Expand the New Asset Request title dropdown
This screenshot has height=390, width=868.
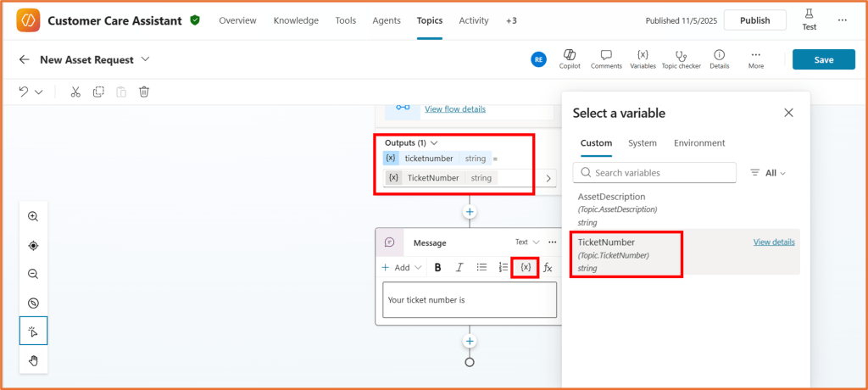[146, 59]
